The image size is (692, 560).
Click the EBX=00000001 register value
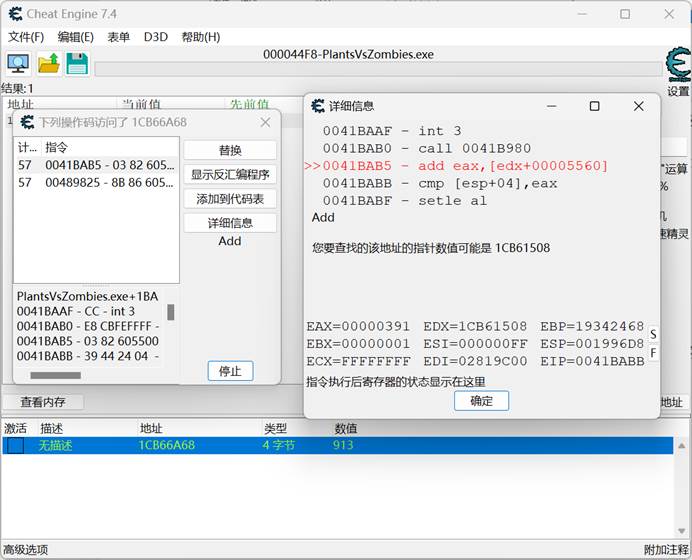click(x=358, y=344)
